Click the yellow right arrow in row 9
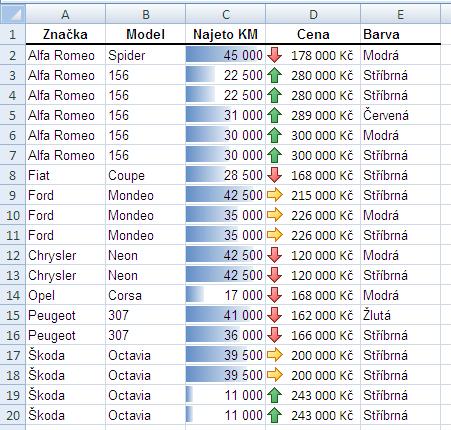 (275, 195)
